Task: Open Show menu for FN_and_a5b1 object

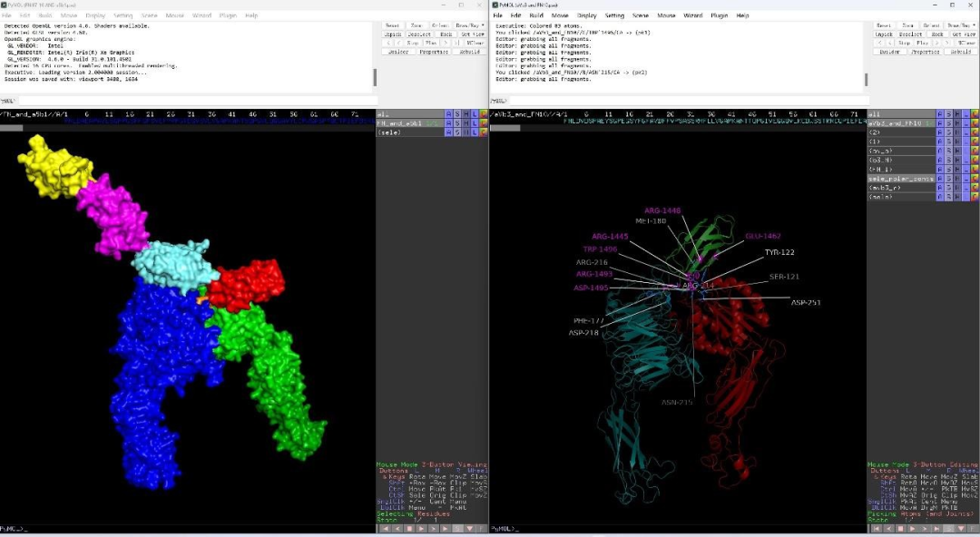Action: click(x=457, y=123)
